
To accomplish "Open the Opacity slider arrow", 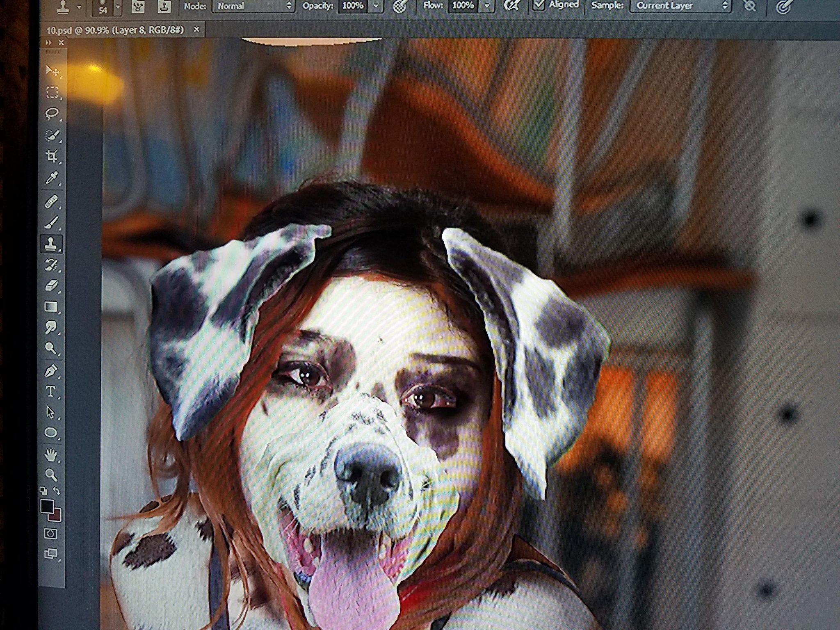I will click(376, 6).
